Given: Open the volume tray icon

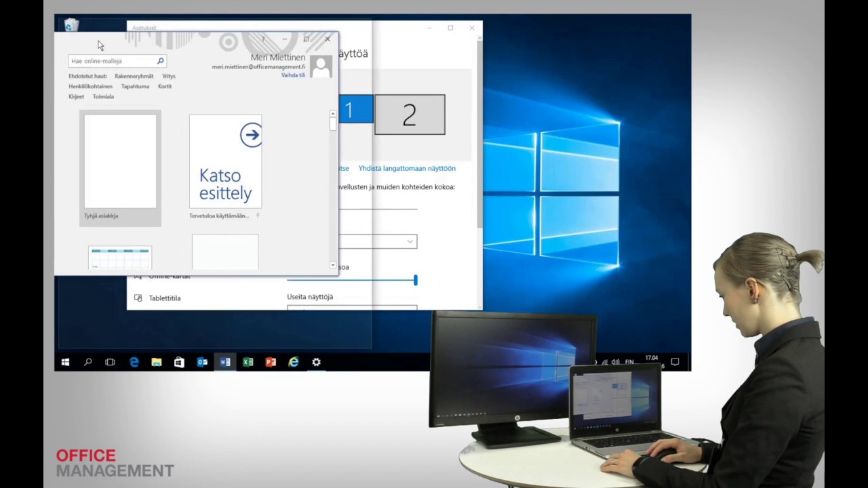Looking at the screenshot, I should pyautogui.click(x=615, y=362).
